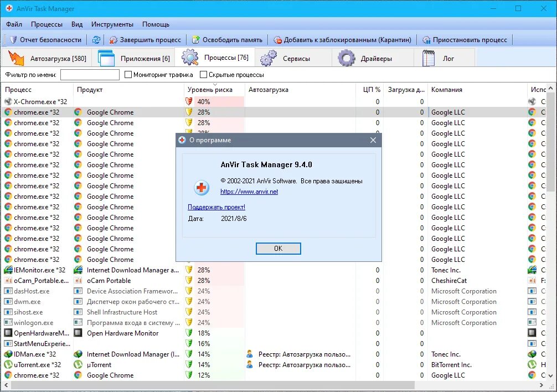Close the О программе dialog
This screenshot has height=392, width=557.
[x=373, y=140]
